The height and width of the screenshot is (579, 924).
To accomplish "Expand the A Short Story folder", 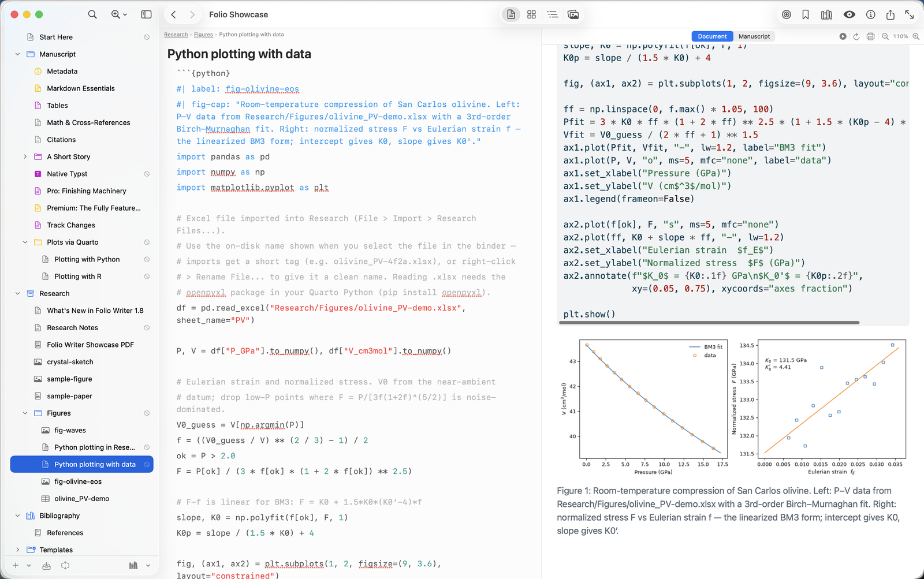I will [25, 157].
